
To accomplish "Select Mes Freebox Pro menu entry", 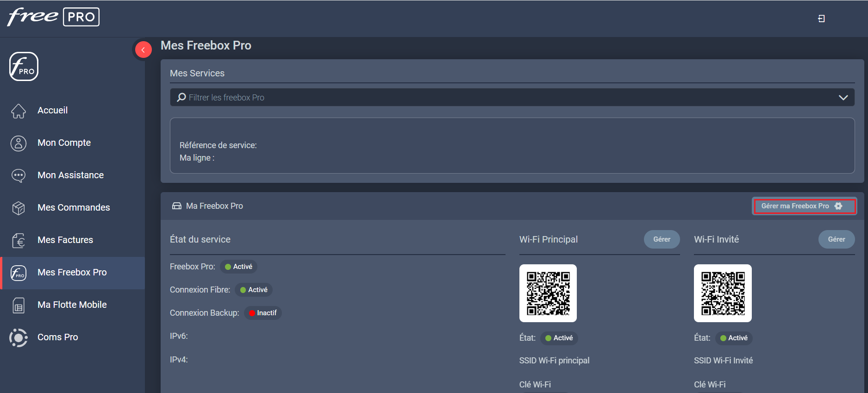I will (73, 273).
